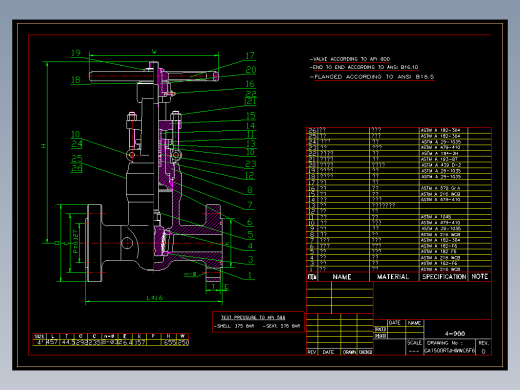
Task: Click balloon callout 5 on valve drawing
Action: pyautogui.click(x=250, y=234)
